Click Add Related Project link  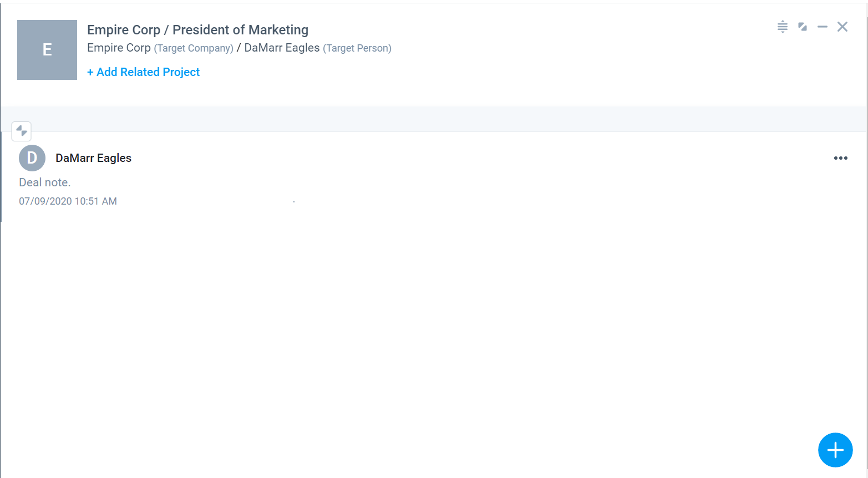click(x=143, y=72)
